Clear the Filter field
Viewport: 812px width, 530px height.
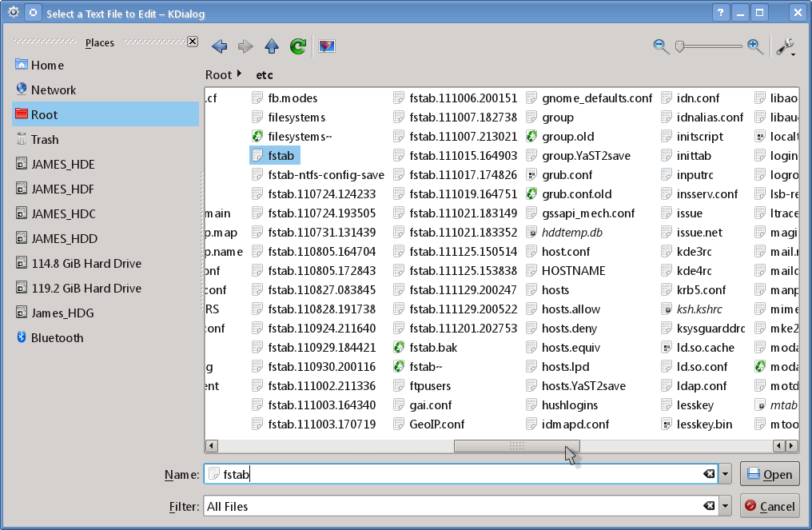tap(709, 506)
